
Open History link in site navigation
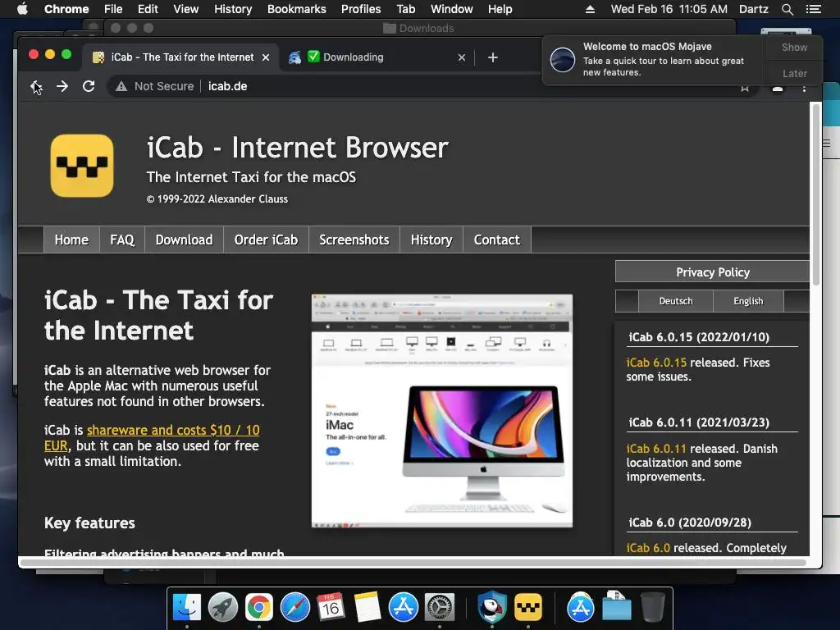[431, 240]
